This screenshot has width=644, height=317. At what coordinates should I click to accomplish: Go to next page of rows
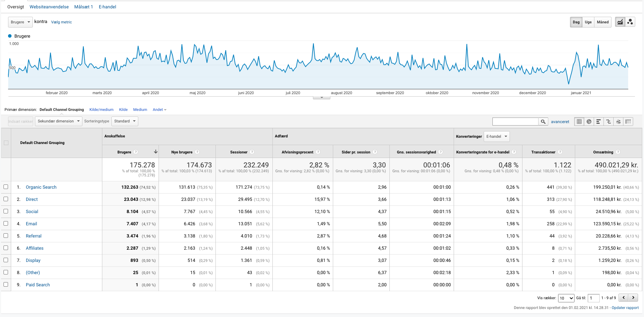pyautogui.click(x=633, y=298)
